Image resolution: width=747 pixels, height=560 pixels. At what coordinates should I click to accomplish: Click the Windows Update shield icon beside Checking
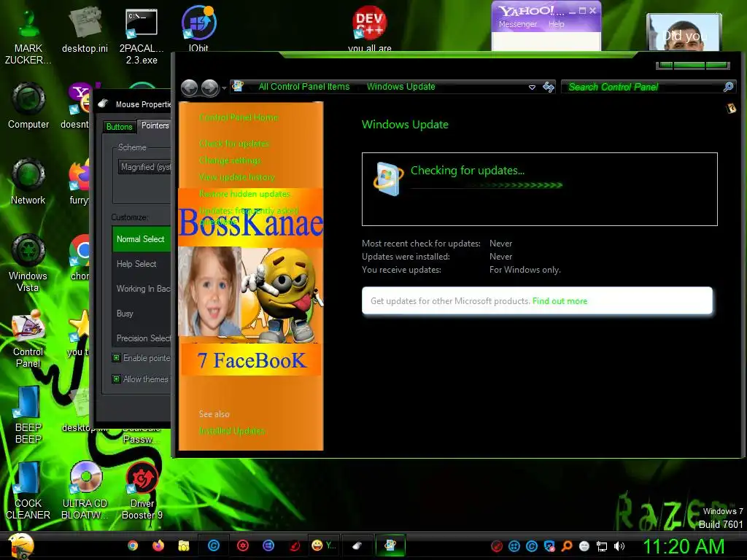(388, 179)
